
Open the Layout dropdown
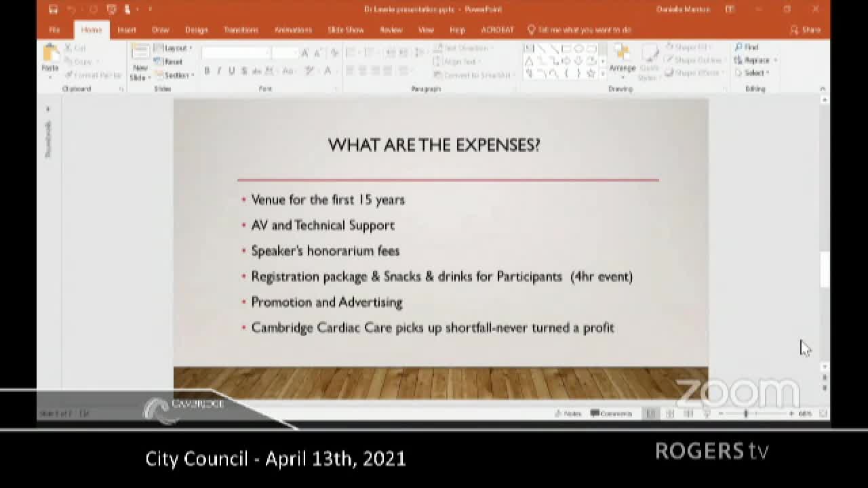[174, 48]
